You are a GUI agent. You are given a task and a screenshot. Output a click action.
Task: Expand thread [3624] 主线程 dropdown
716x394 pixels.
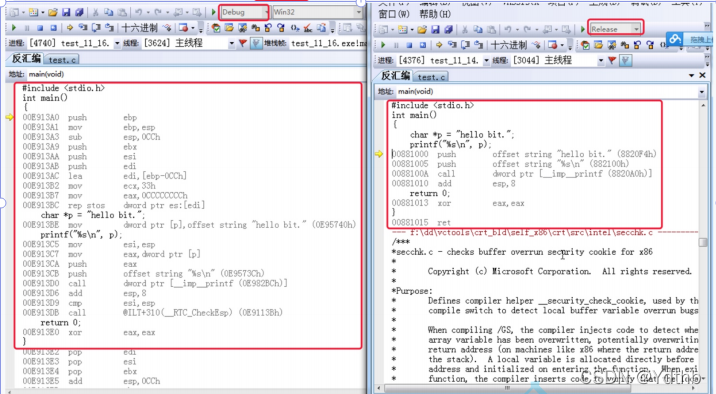(x=232, y=43)
